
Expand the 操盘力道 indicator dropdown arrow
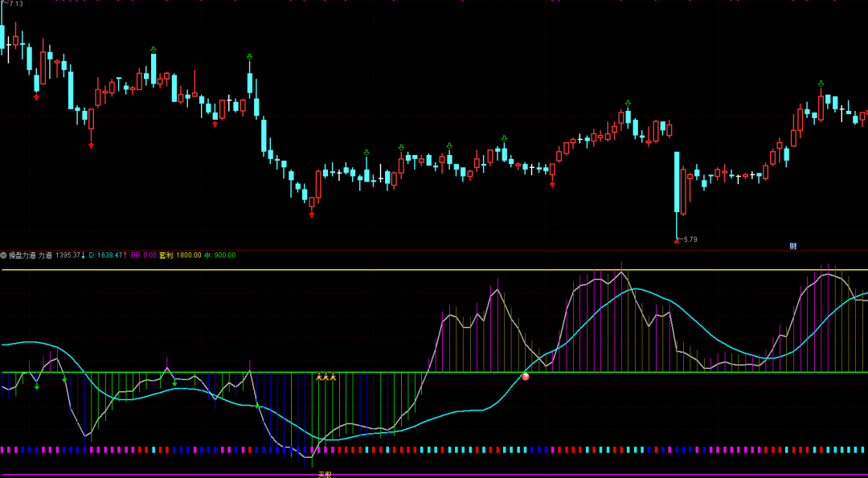coord(3,255)
